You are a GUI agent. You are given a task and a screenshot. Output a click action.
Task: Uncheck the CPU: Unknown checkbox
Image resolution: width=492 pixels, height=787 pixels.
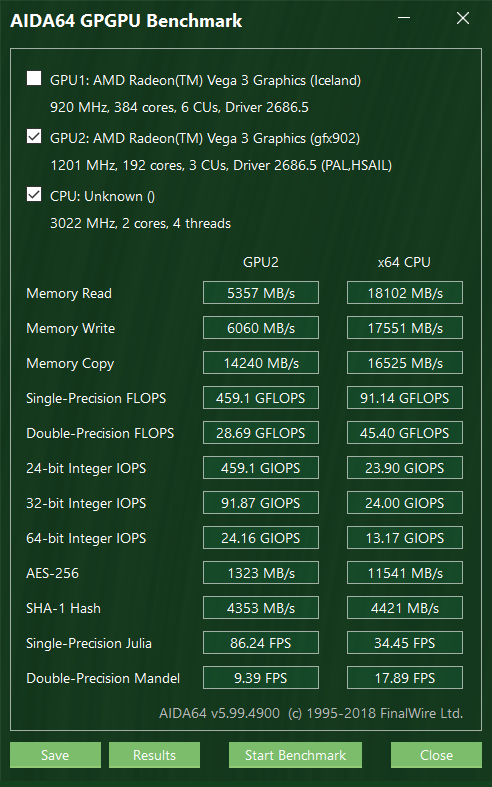click(34, 195)
